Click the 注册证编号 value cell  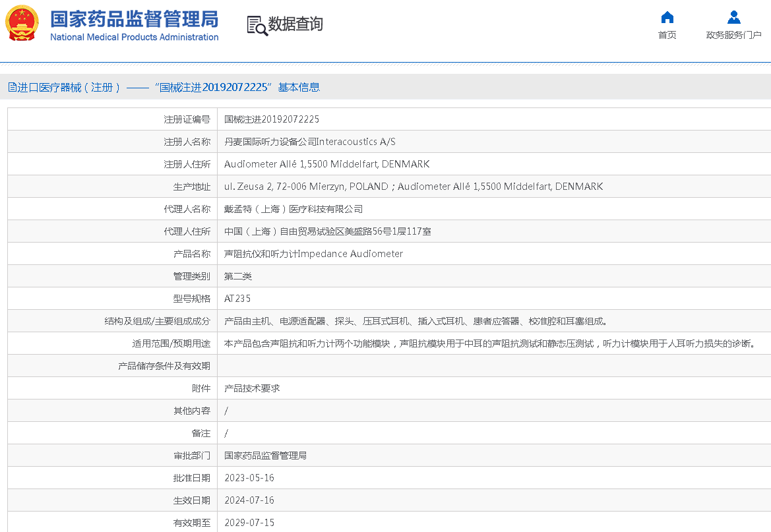272,119
